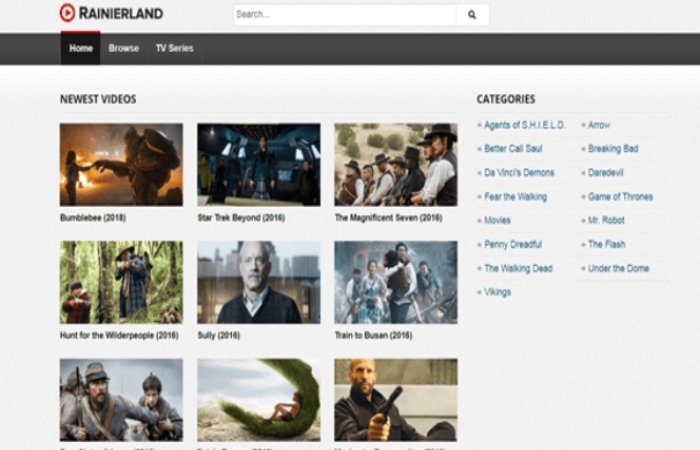Switch to the TV Series tab

coord(174,48)
